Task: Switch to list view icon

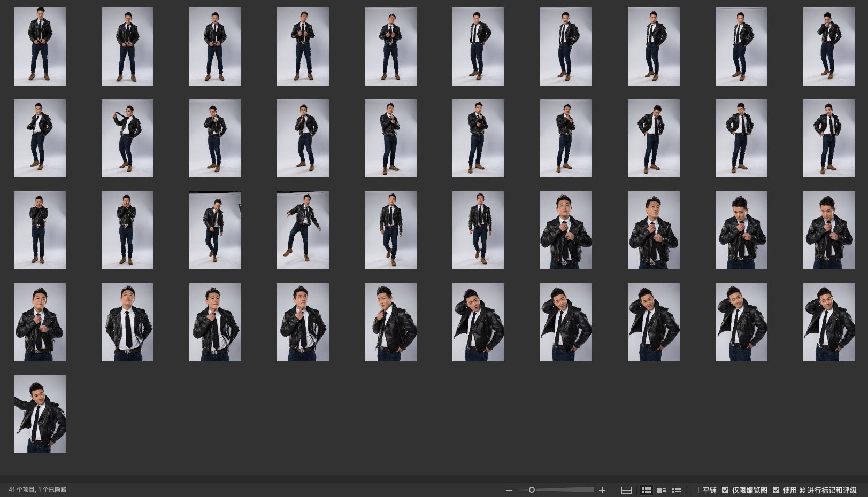Action: tap(677, 490)
